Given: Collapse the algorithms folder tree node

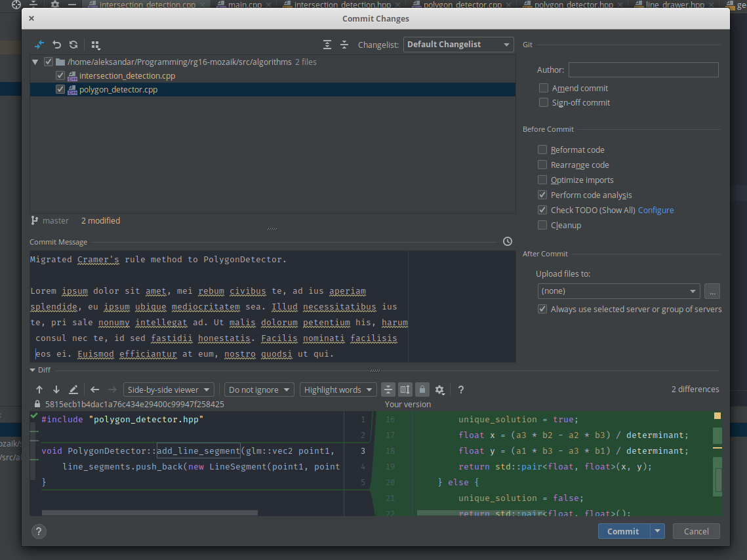Looking at the screenshot, I should tap(35, 62).
